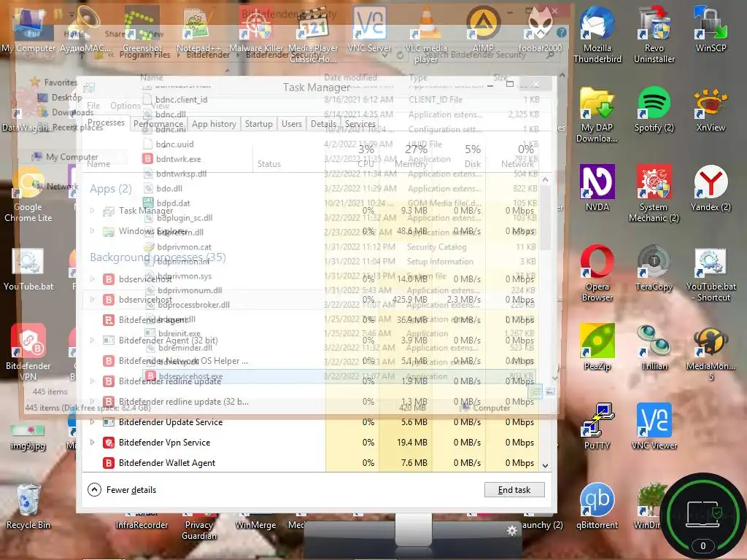This screenshot has height=560, width=747.
Task: Open Task Manager's File menu
Action: point(93,106)
